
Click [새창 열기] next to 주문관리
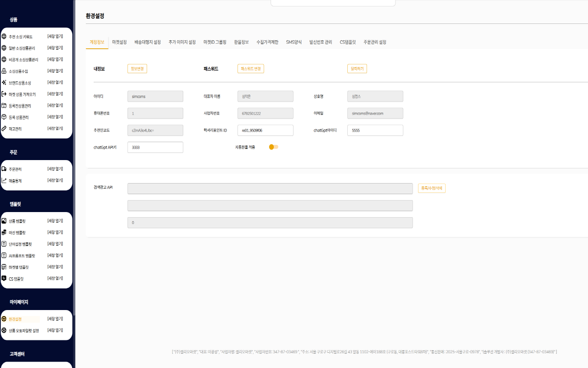[55, 169]
